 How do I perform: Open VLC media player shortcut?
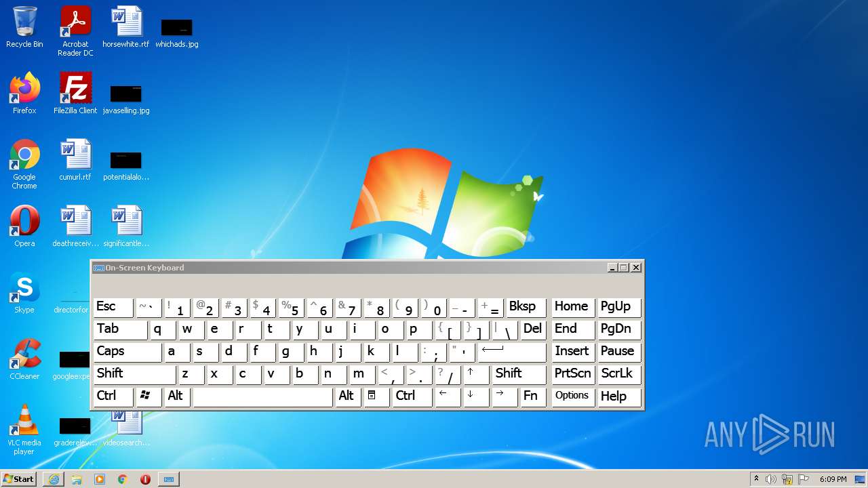pyautogui.click(x=24, y=430)
